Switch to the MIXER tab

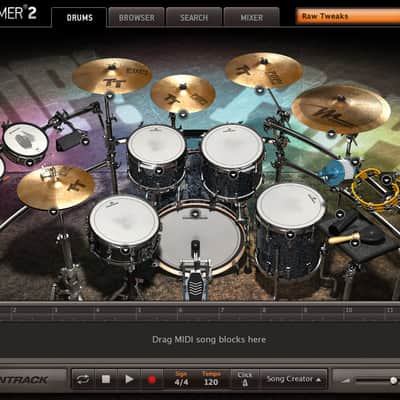click(252, 17)
